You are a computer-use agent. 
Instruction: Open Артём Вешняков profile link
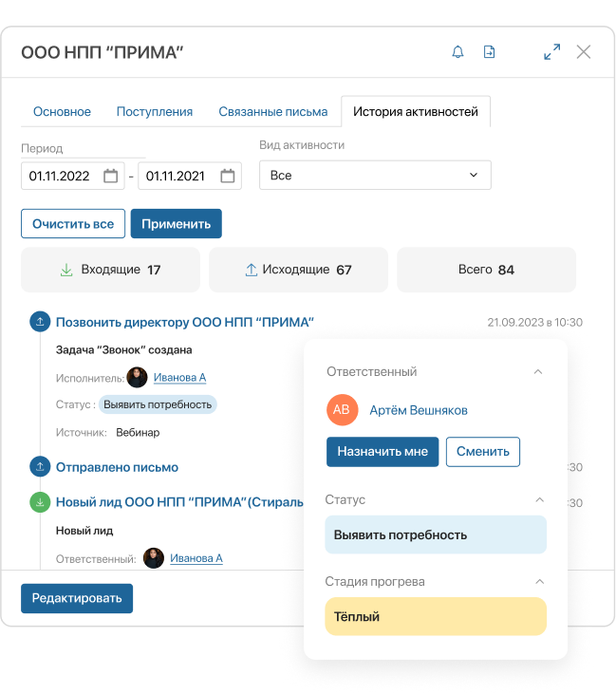[x=419, y=410]
